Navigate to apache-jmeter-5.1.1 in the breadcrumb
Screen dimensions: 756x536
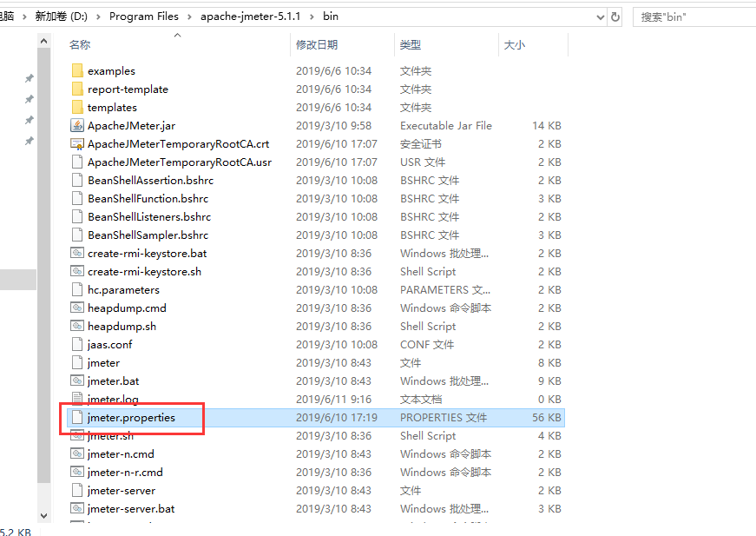coord(250,17)
